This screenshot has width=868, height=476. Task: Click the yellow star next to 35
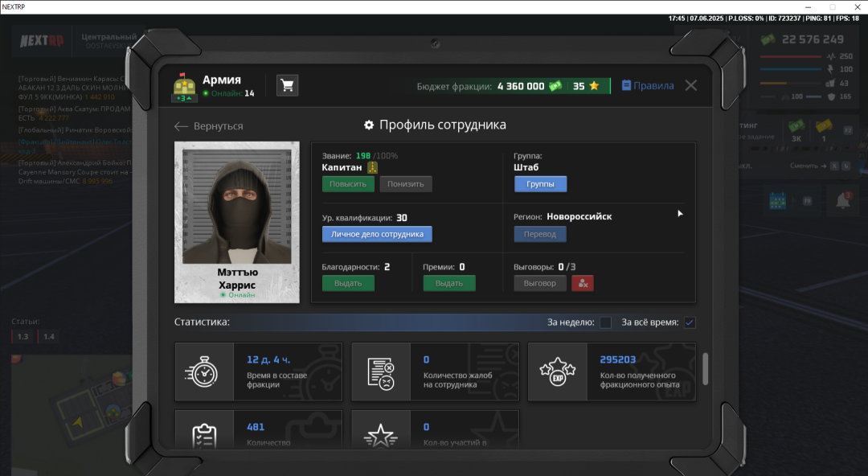[x=594, y=86]
